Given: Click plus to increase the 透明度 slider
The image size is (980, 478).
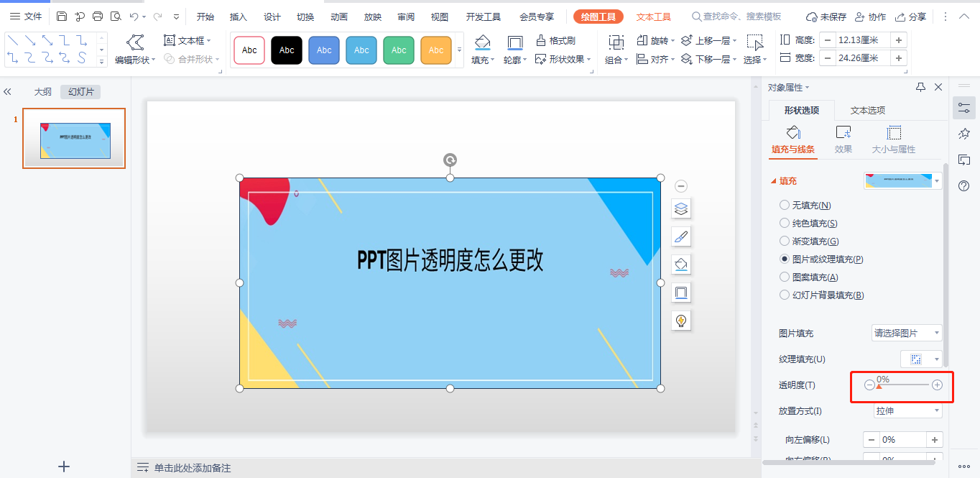Looking at the screenshot, I should (x=937, y=385).
